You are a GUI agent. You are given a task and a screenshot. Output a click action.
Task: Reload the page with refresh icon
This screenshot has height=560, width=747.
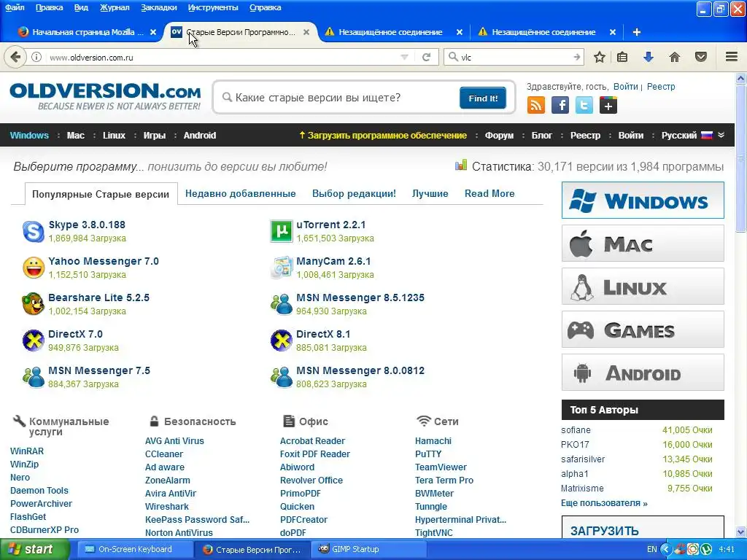pos(426,57)
